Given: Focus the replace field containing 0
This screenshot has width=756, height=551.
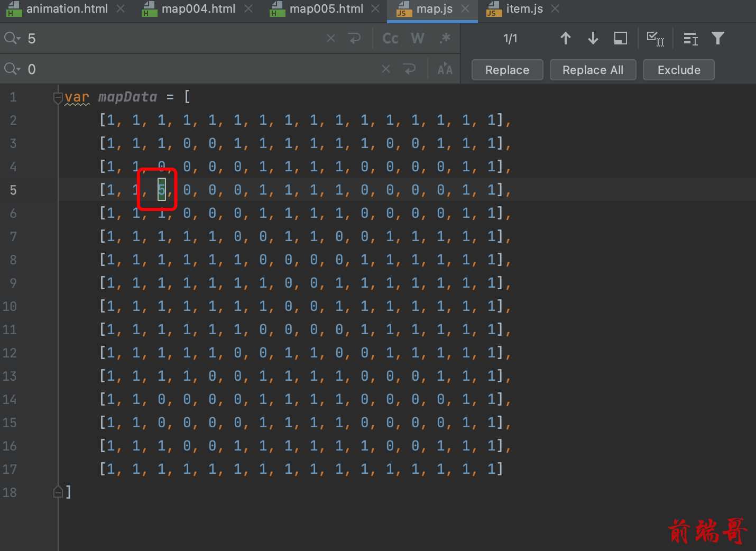Looking at the screenshot, I should 201,69.
